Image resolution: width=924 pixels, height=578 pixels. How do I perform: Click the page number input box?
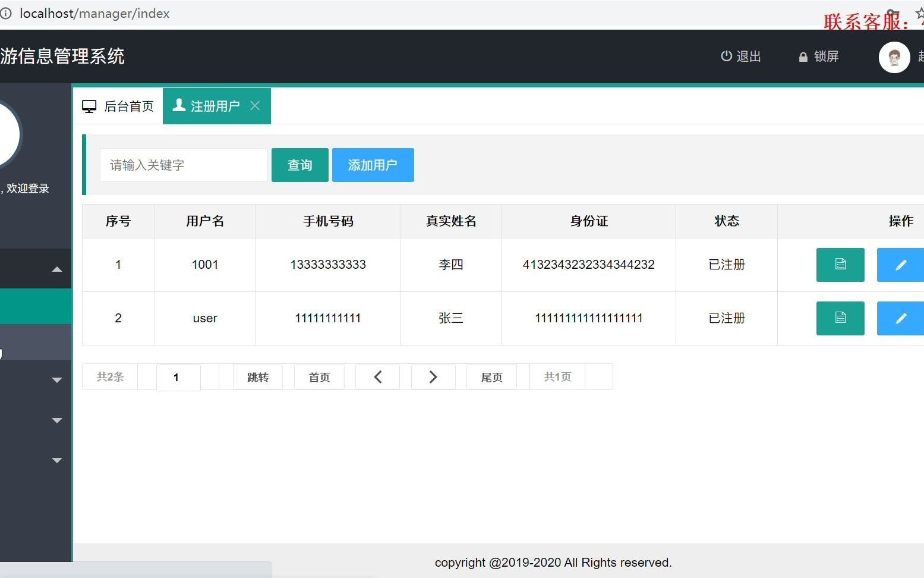coord(178,378)
